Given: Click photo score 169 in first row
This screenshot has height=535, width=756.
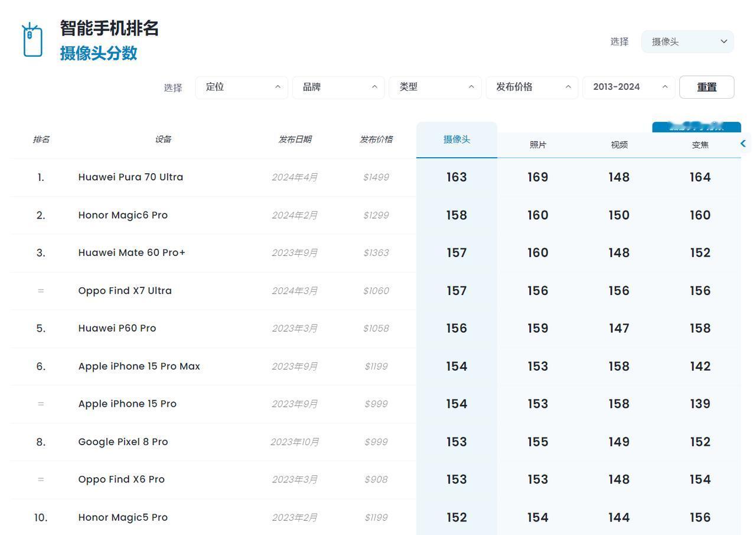Looking at the screenshot, I should coord(538,177).
